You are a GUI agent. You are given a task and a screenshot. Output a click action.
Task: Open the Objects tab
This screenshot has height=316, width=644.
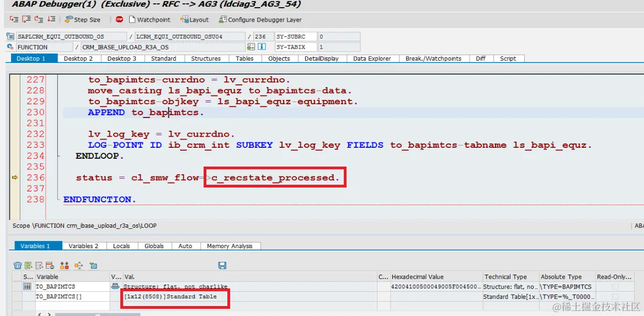click(x=279, y=58)
